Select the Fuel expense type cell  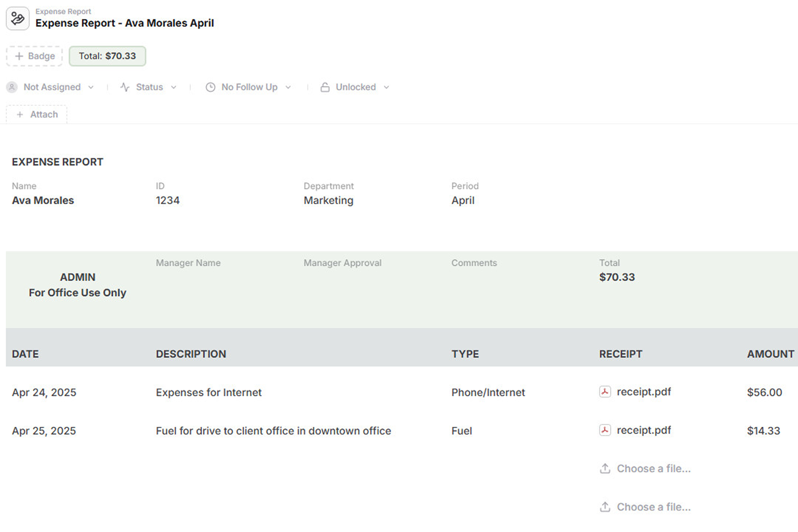[462, 431]
